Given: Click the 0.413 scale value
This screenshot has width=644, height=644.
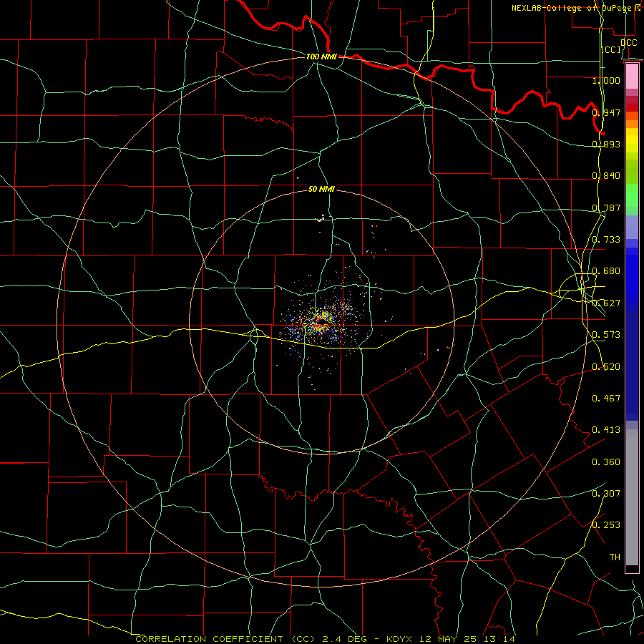Looking at the screenshot, I should (x=606, y=429).
